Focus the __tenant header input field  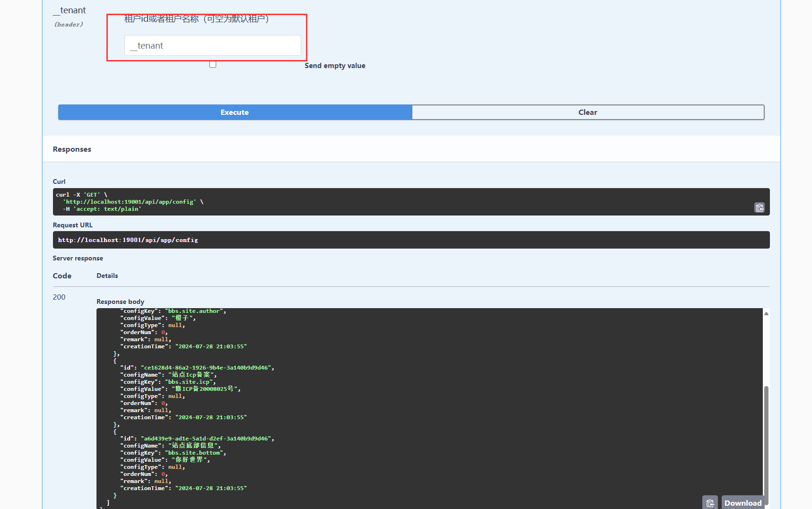[x=212, y=46]
